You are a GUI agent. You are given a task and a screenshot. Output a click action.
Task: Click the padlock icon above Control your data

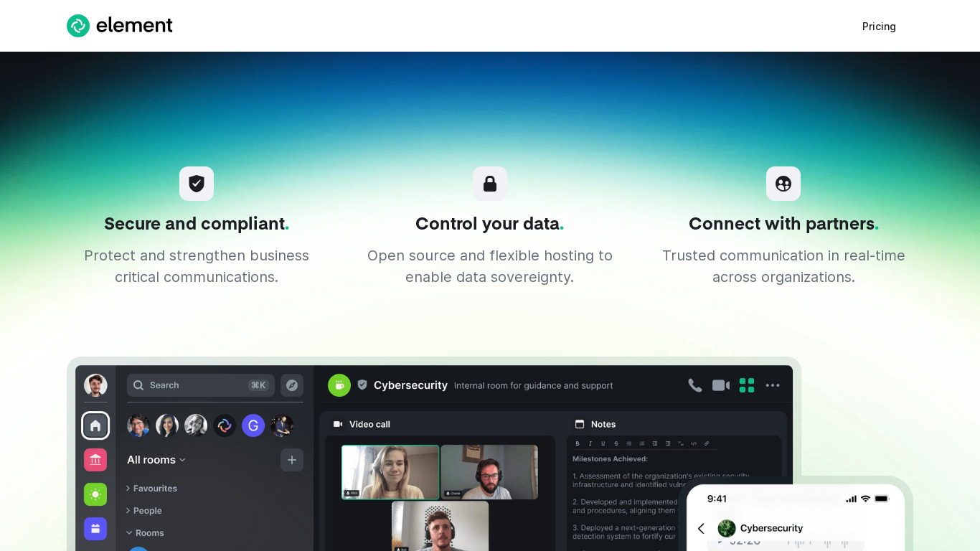click(490, 184)
